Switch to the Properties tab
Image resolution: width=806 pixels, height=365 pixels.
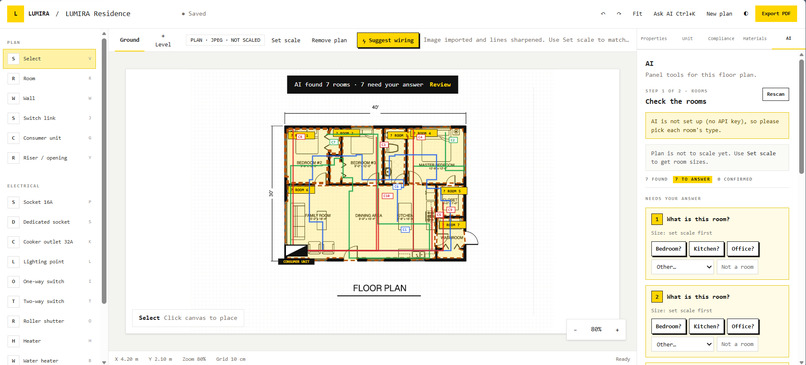[x=653, y=39]
